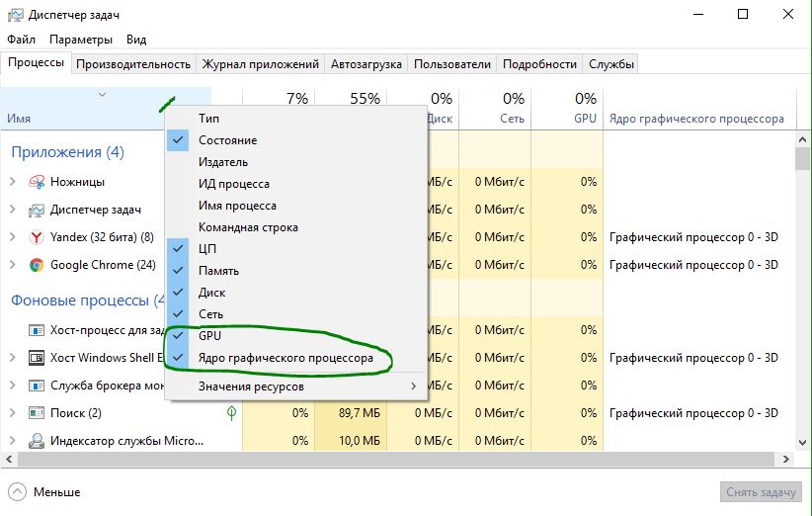The width and height of the screenshot is (812, 516).
Task: Sort by the 55% memory column header
Action: tap(351, 99)
